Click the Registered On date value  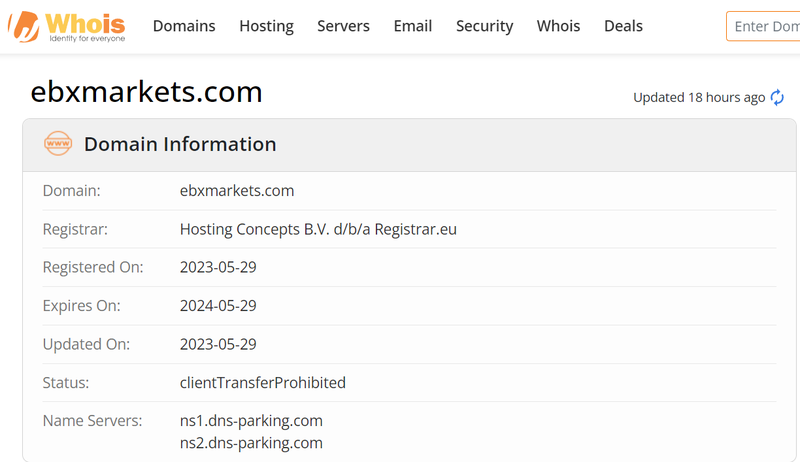pyautogui.click(x=218, y=267)
